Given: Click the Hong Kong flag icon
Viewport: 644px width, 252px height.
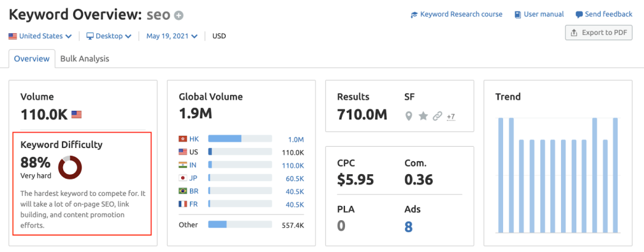Looking at the screenshot, I should [183, 139].
